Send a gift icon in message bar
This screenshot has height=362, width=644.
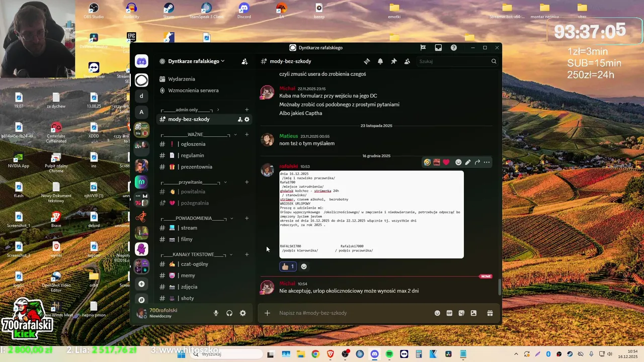[490, 313]
